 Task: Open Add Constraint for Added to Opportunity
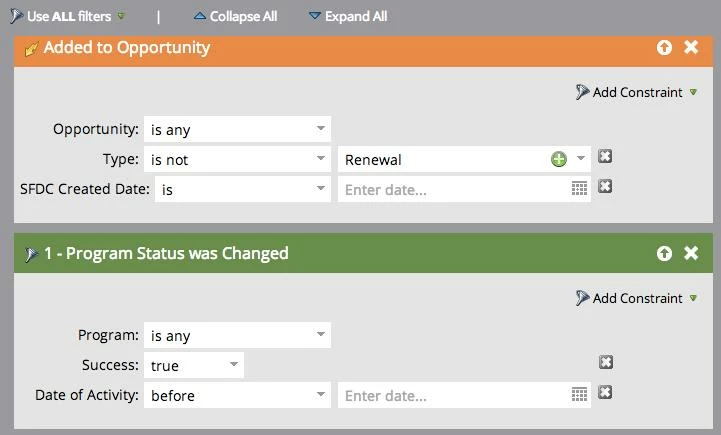coord(637,92)
